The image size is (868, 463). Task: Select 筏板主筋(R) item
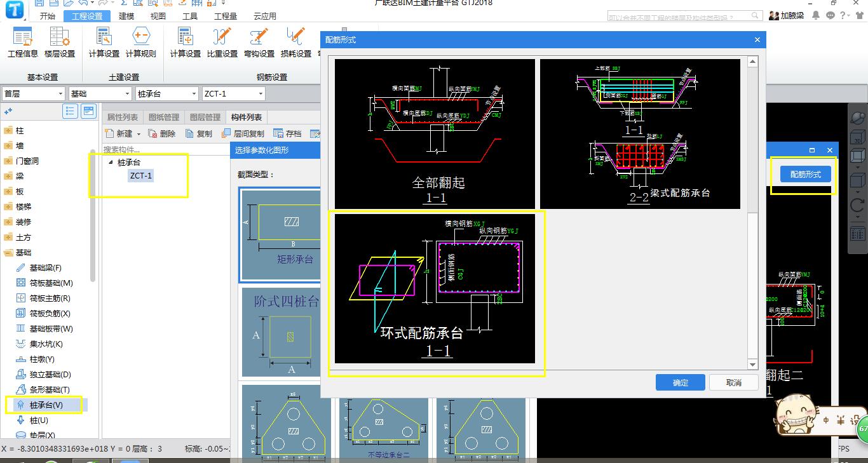pyautogui.click(x=50, y=299)
